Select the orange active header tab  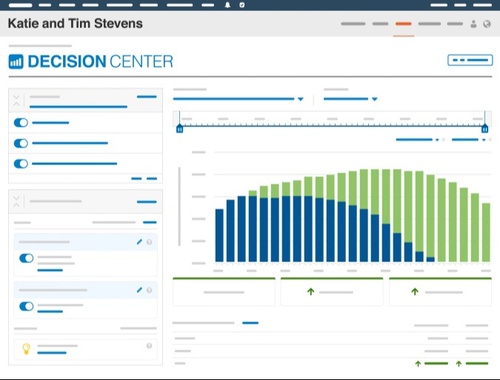coord(403,24)
